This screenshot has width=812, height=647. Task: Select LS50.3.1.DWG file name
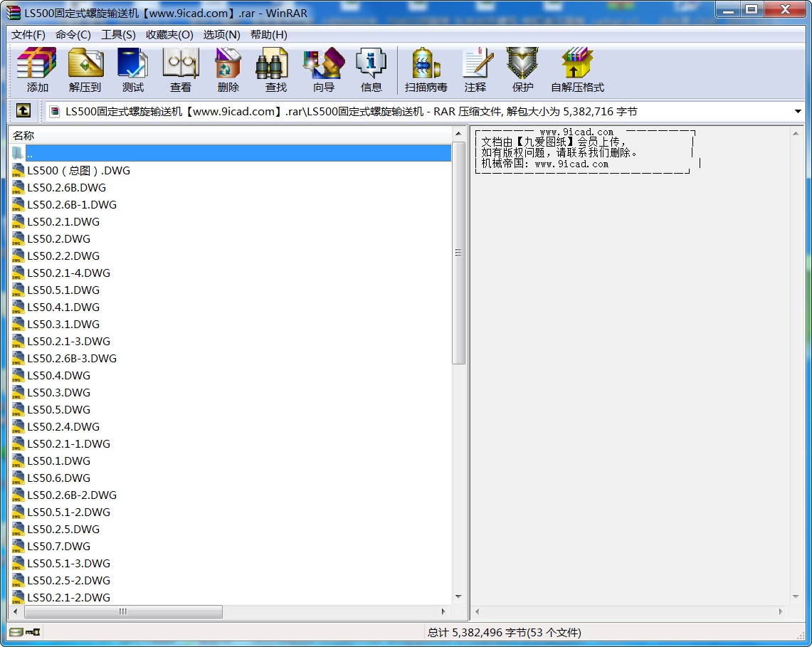pyautogui.click(x=63, y=325)
